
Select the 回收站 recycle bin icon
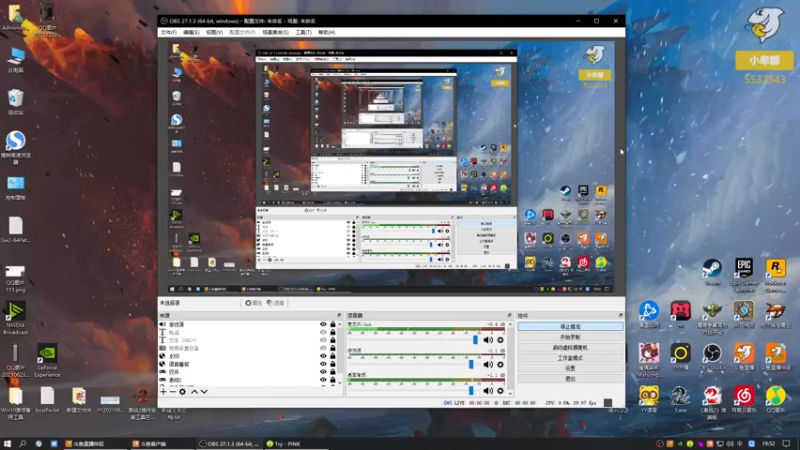[x=16, y=102]
